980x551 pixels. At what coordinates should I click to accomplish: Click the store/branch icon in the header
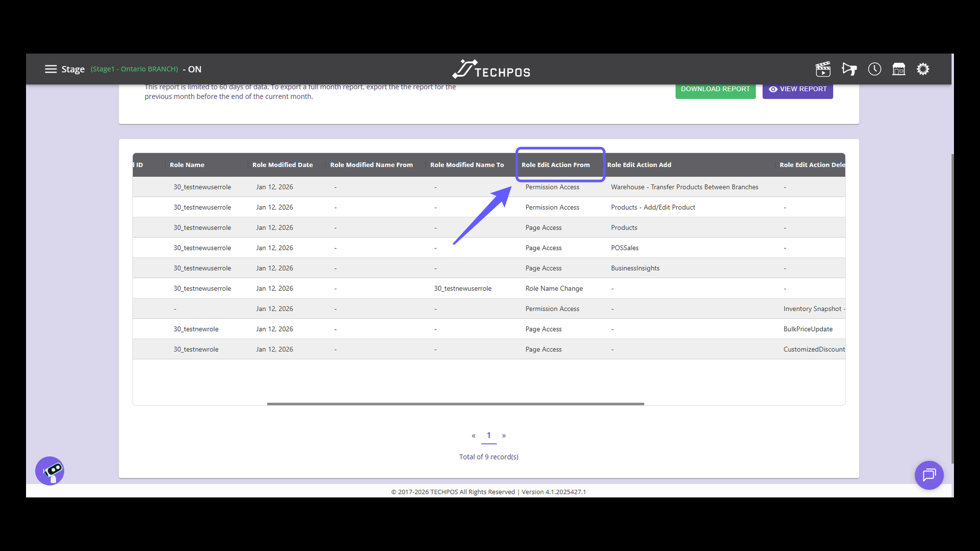click(899, 69)
